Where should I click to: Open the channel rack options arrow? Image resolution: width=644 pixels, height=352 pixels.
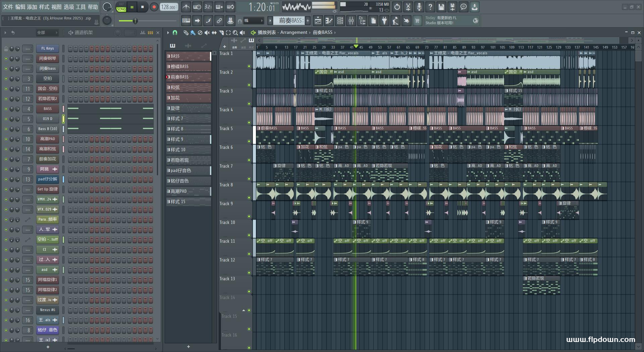[x=5, y=33]
